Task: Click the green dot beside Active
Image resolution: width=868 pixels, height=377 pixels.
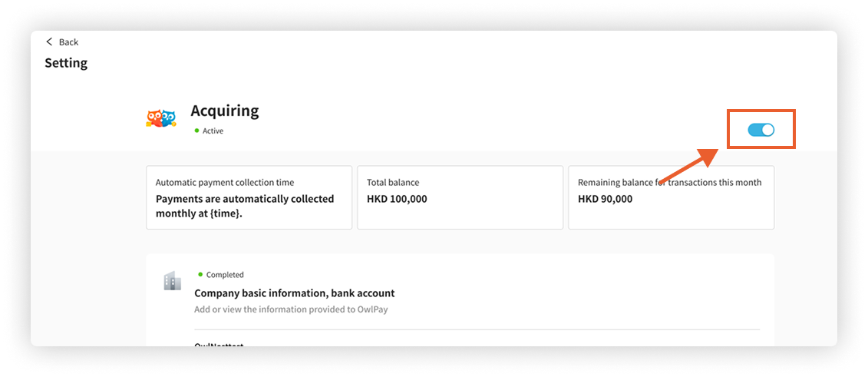Action: coord(197,131)
